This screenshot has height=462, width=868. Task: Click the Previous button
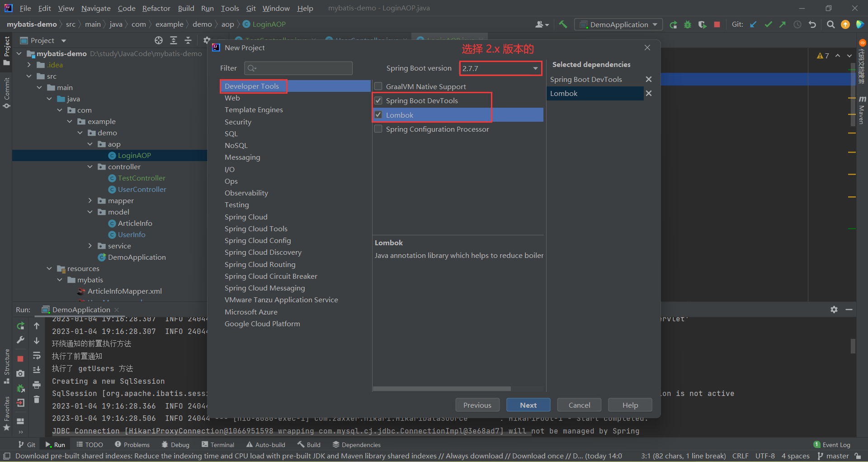477,405
